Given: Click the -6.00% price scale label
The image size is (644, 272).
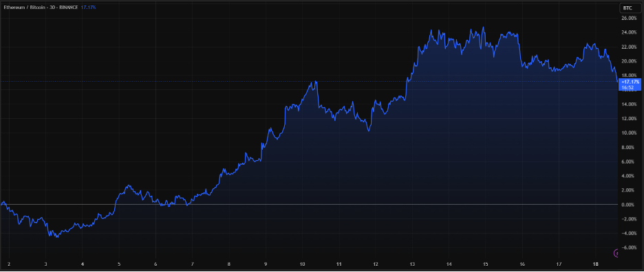Looking at the screenshot, I should pos(630,248).
